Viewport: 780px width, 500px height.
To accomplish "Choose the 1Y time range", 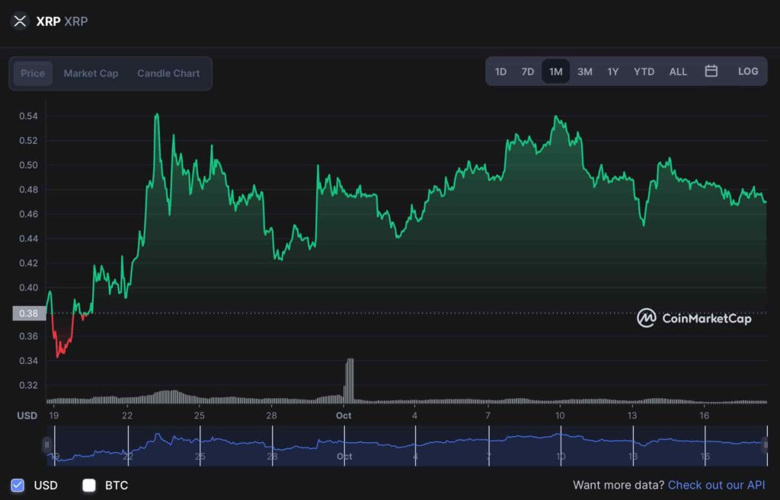I will click(613, 72).
